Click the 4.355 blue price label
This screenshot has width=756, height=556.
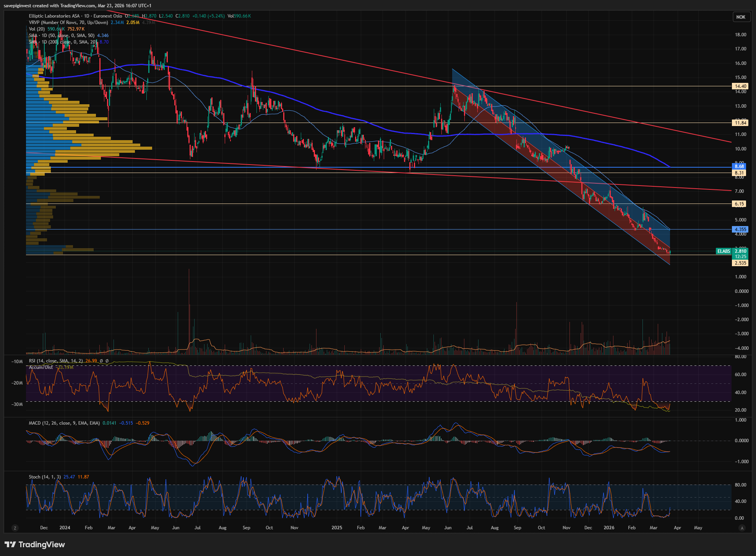(740, 230)
